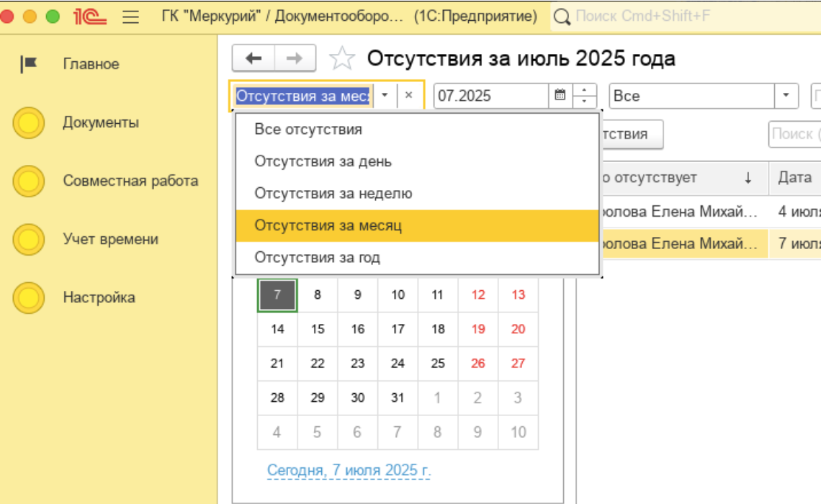821x504 pixels.
Task: Expand the Все filter dropdown arrow
Action: tap(786, 95)
